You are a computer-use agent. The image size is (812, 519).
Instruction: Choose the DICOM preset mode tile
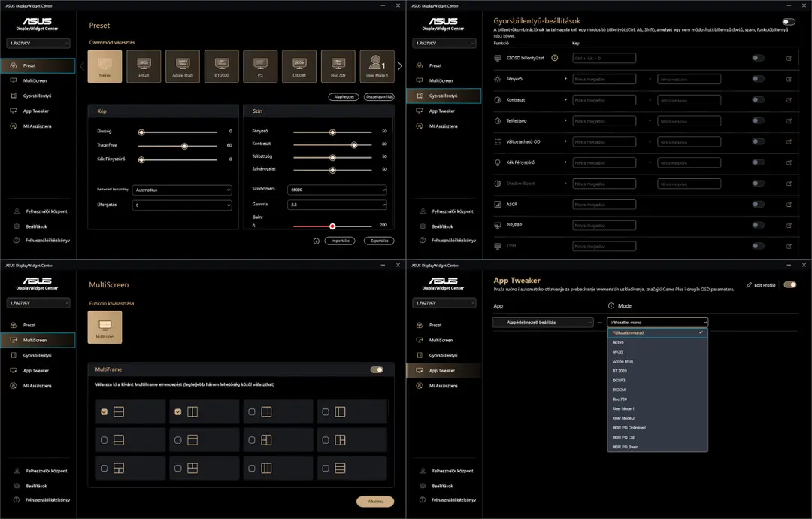299,66
